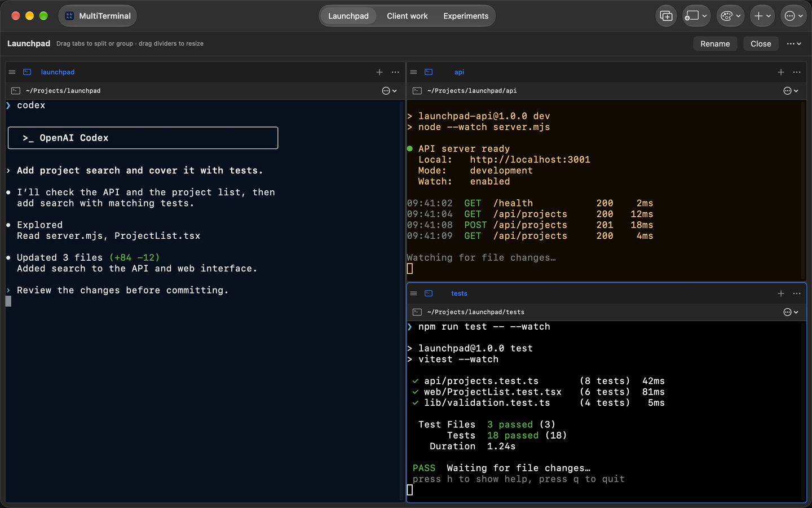Select the tests pane tab
This screenshot has height=508, width=812.
point(459,294)
